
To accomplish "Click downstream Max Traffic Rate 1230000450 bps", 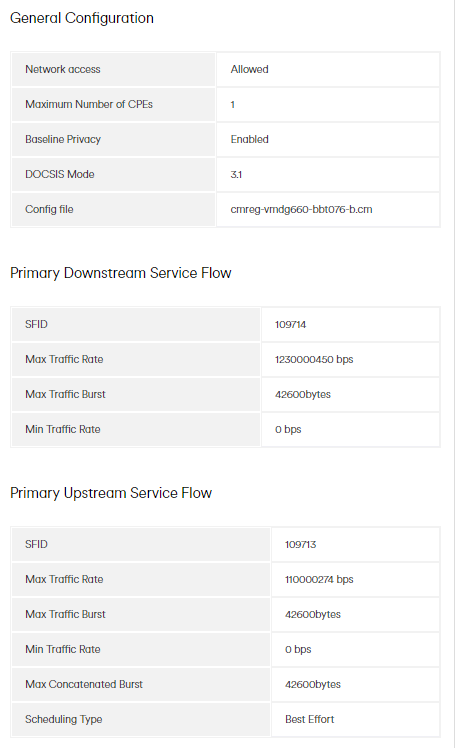I will tap(314, 359).
